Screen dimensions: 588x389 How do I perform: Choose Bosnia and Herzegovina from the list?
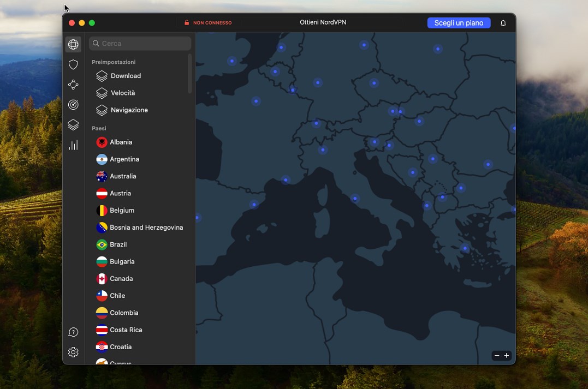tap(146, 228)
